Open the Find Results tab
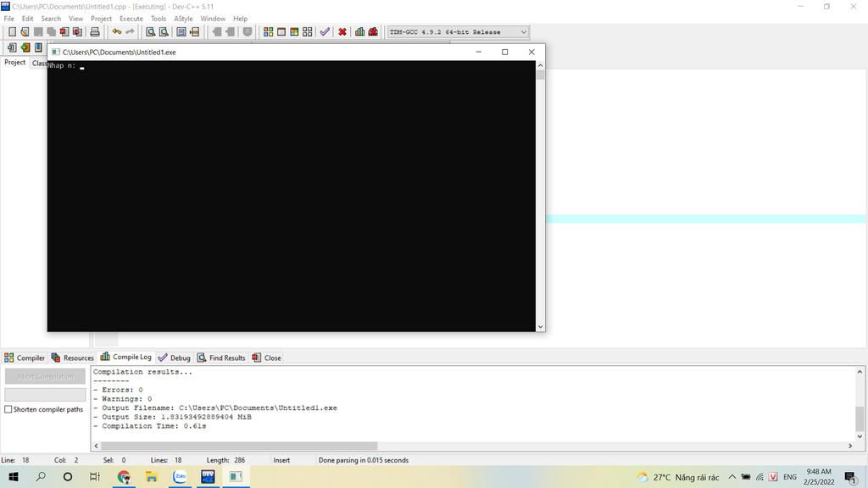 click(221, 358)
